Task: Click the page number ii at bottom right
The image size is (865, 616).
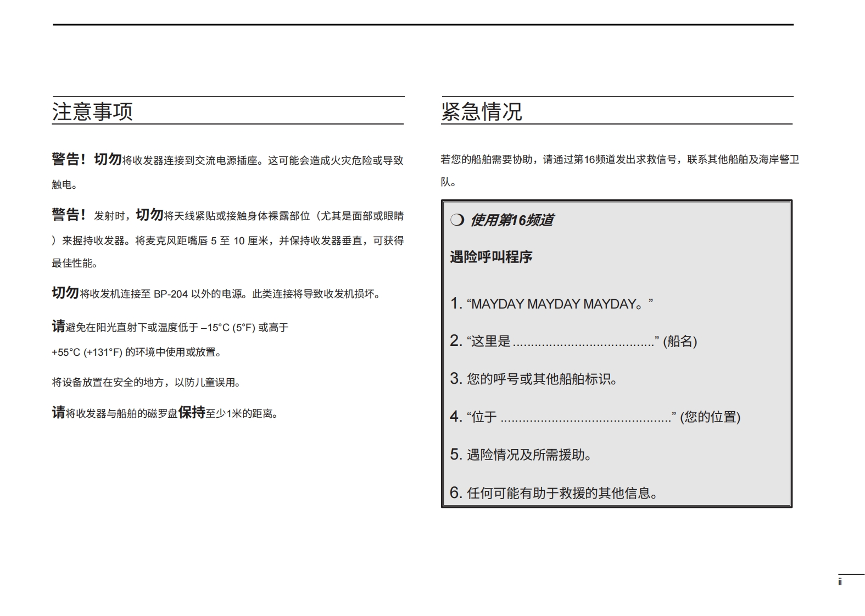Action: point(840,583)
